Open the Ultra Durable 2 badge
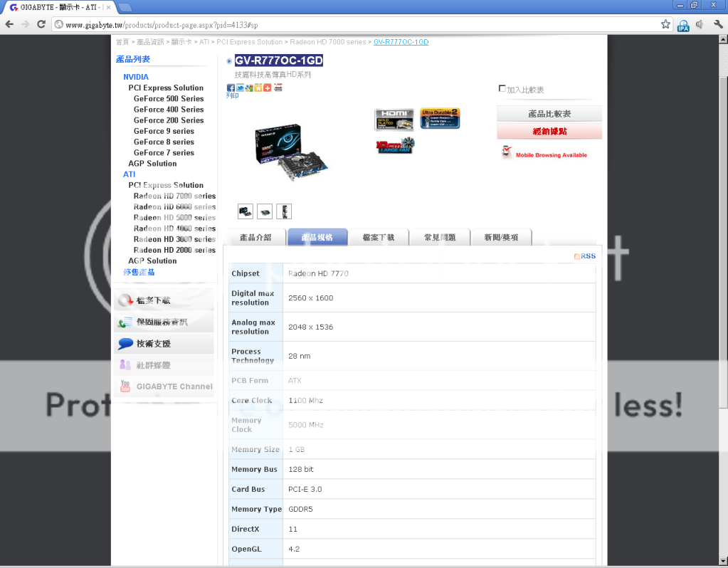The width and height of the screenshot is (728, 568). click(x=440, y=118)
